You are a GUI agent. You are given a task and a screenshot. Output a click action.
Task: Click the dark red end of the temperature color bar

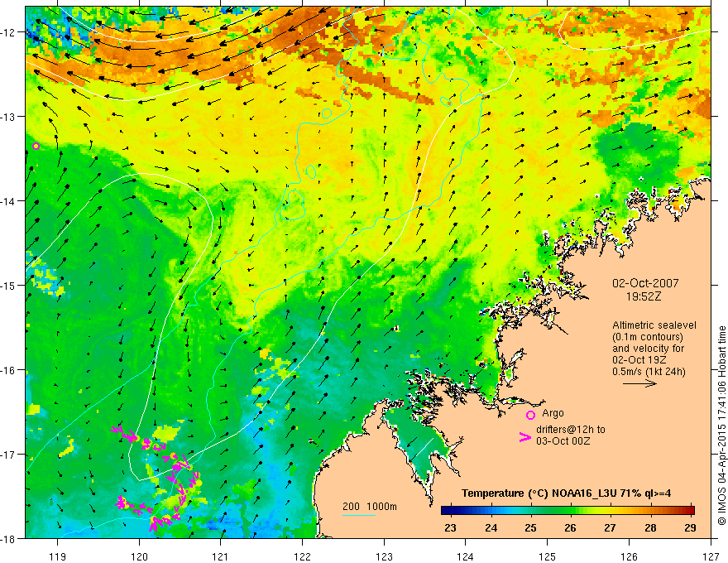click(688, 511)
